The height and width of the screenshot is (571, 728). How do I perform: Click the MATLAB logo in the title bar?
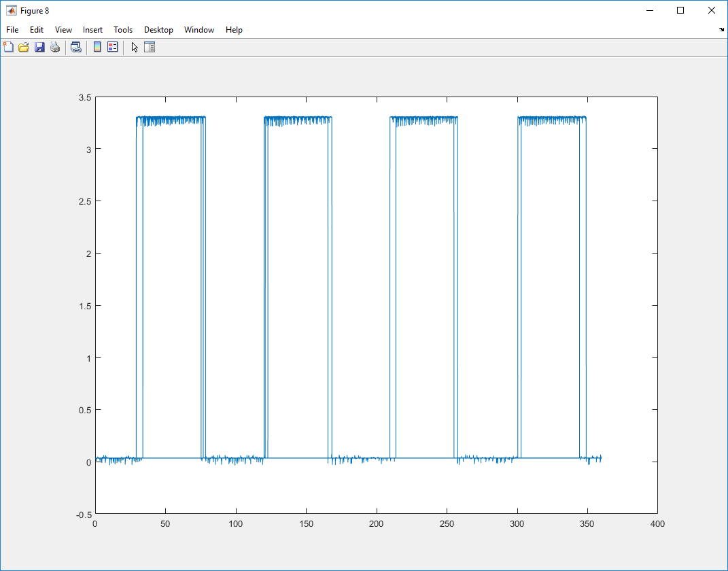12,11
